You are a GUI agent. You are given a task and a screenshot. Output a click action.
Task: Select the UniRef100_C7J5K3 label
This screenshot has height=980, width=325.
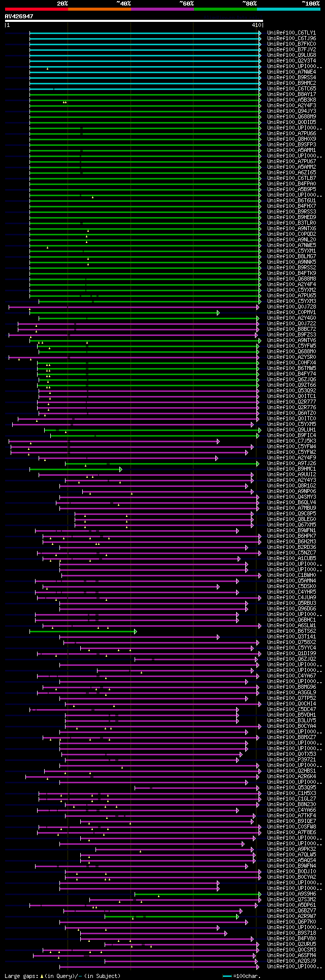[x=291, y=441]
